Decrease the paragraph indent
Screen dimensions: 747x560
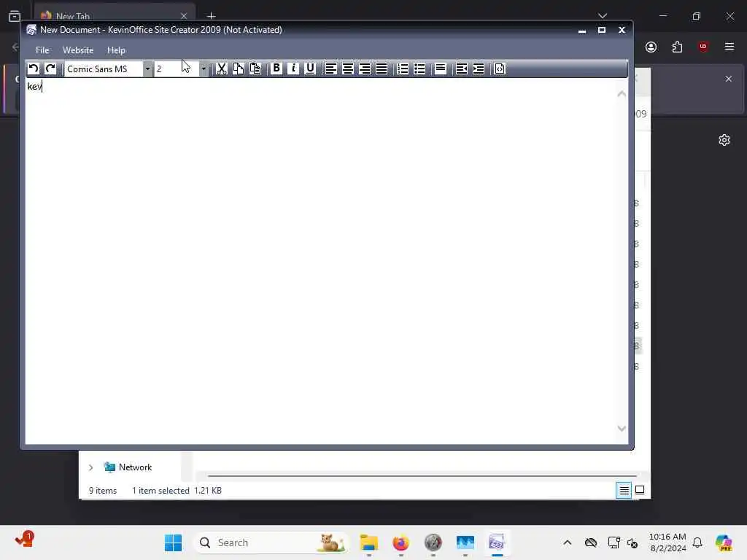tap(461, 69)
